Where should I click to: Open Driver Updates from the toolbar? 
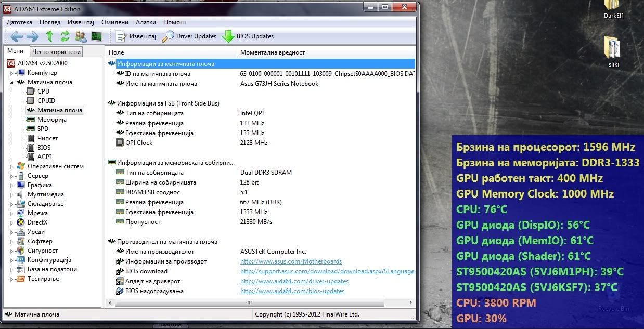tap(189, 36)
